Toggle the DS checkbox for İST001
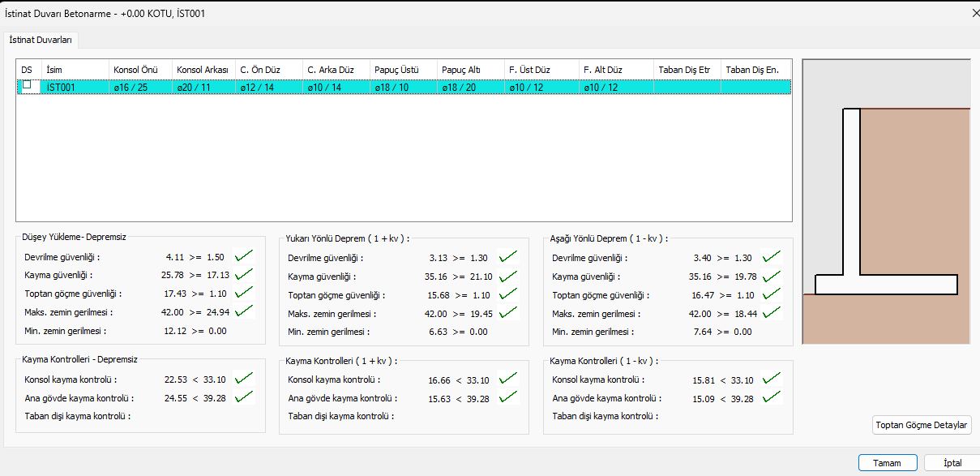 (x=27, y=85)
